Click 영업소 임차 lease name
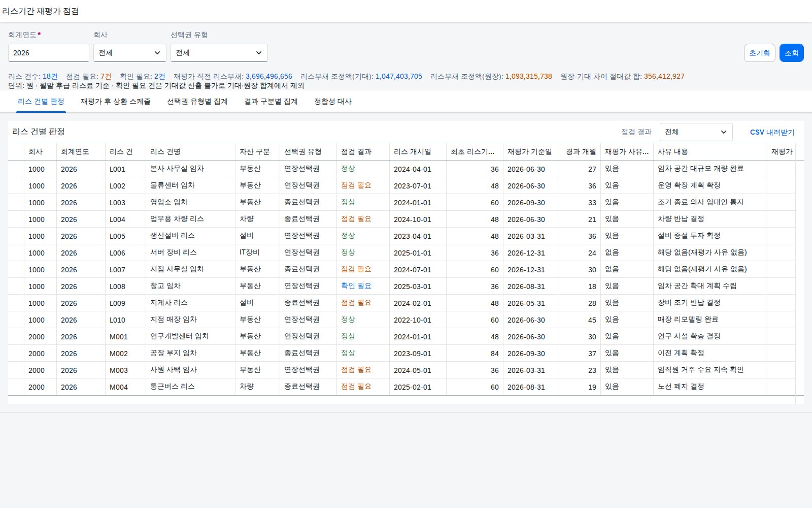The image size is (812, 508). coord(190,202)
